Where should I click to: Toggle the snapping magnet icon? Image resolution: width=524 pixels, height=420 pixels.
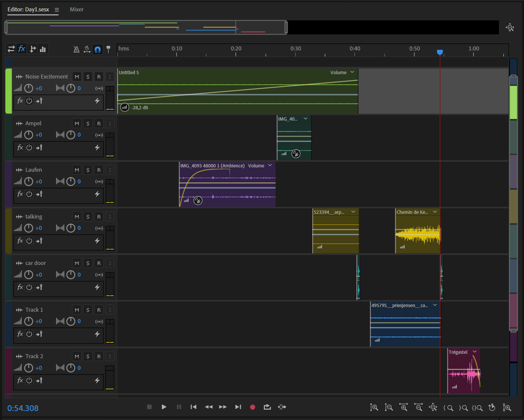tap(97, 49)
